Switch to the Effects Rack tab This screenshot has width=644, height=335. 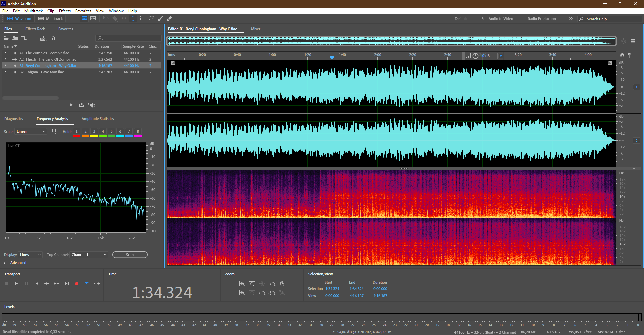[x=35, y=29]
